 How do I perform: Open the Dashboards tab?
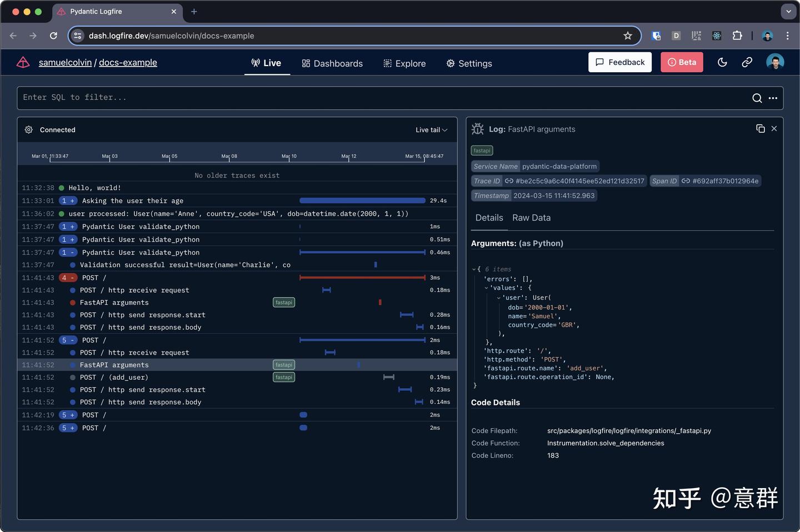click(x=332, y=63)
